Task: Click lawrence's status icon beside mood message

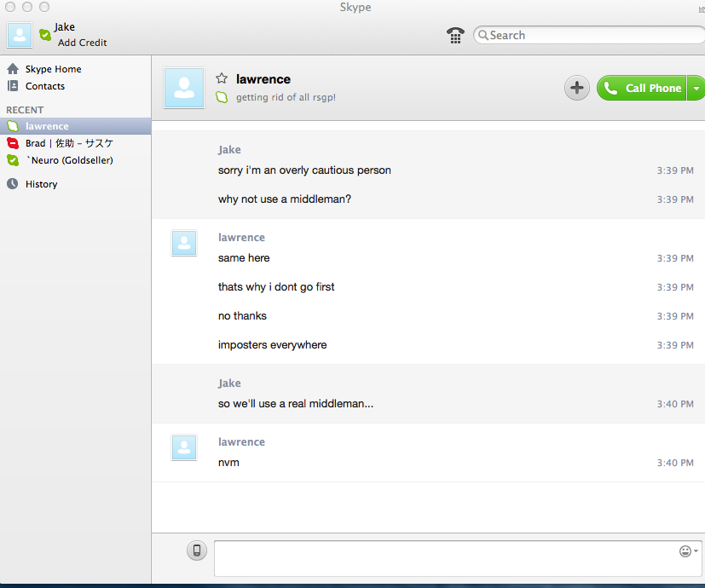Action: click(x=222, y=97)
